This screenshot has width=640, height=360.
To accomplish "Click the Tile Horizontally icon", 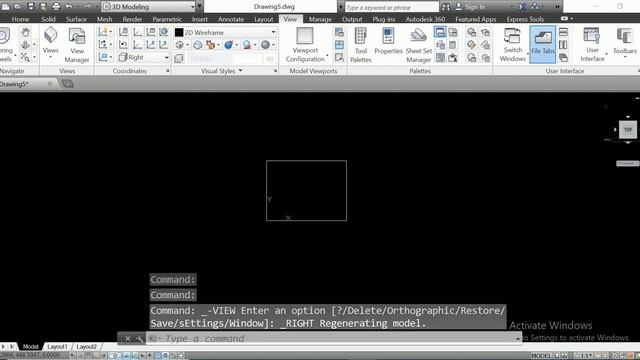I will click(x=563, y=32).
